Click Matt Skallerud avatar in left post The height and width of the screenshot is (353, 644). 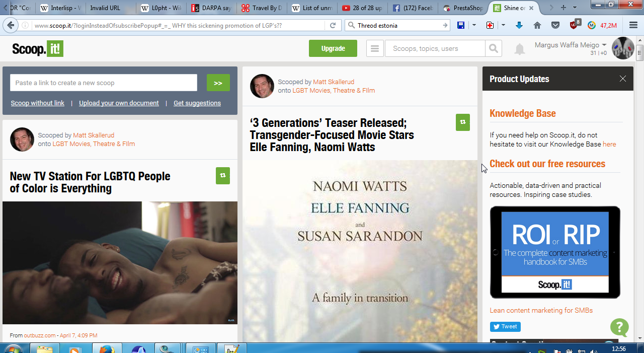[22, 139]
